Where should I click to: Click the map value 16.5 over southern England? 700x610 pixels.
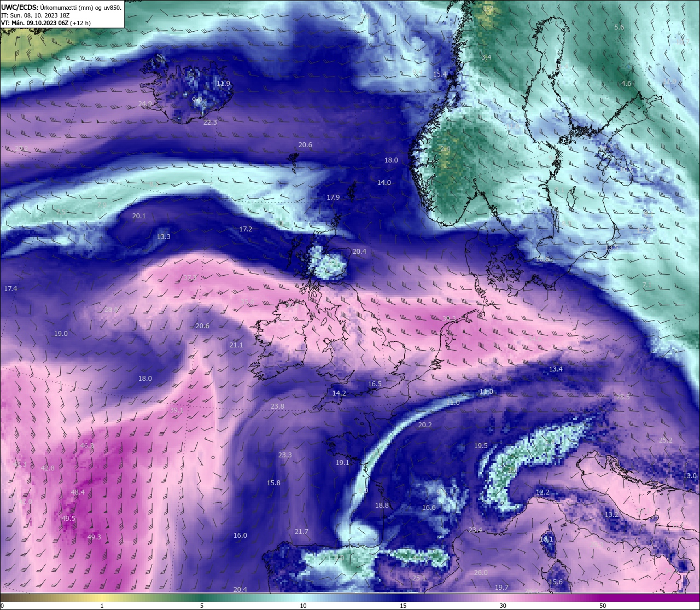coord(375,384)
